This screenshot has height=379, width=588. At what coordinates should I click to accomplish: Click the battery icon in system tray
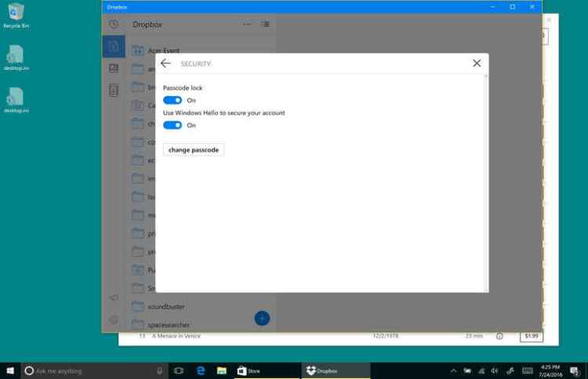tap(467, 370)
